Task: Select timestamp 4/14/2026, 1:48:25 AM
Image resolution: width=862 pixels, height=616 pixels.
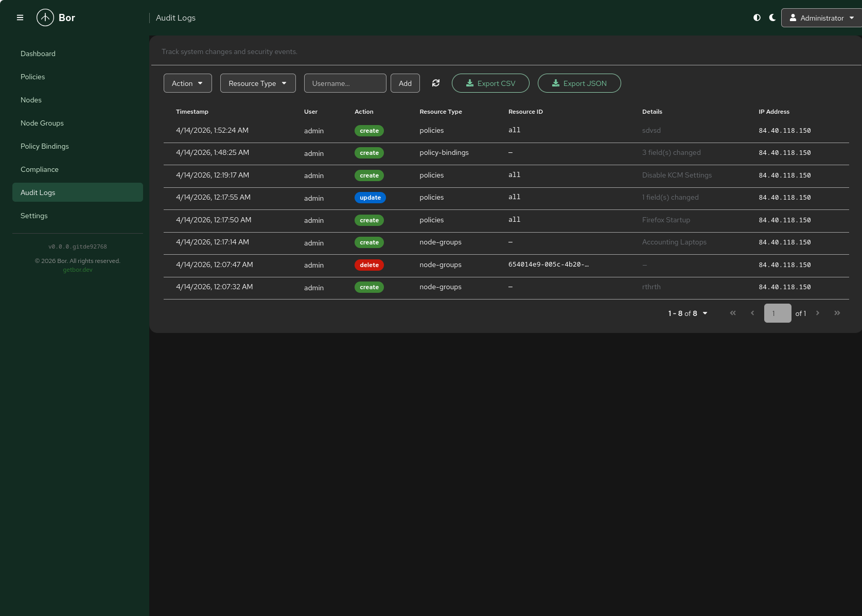Action: coord(213,153)
